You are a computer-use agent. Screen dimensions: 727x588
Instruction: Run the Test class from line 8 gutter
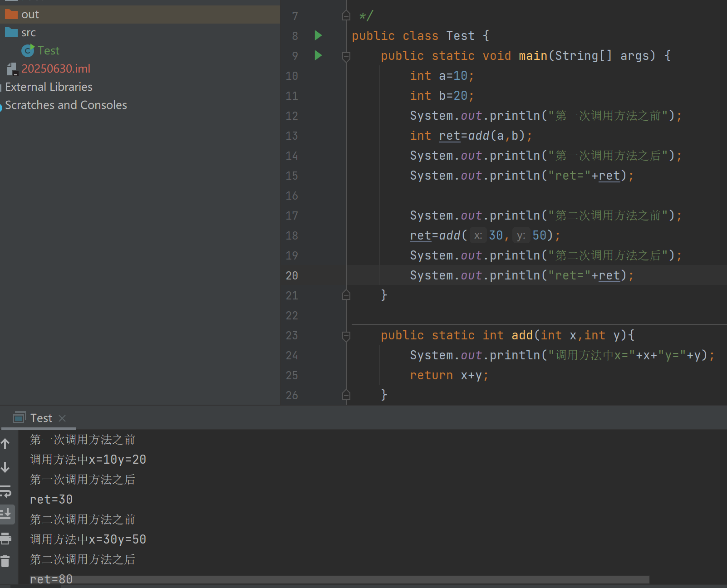pos(318,35)
